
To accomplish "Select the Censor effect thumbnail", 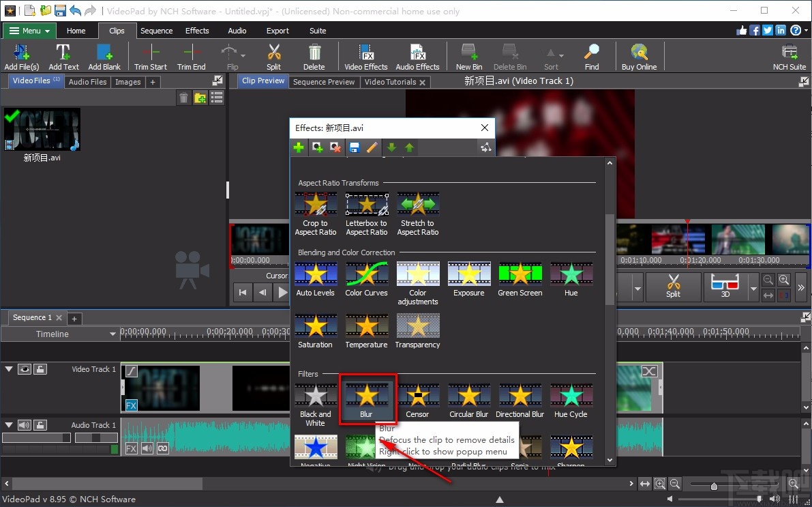I will coord(418,394).
